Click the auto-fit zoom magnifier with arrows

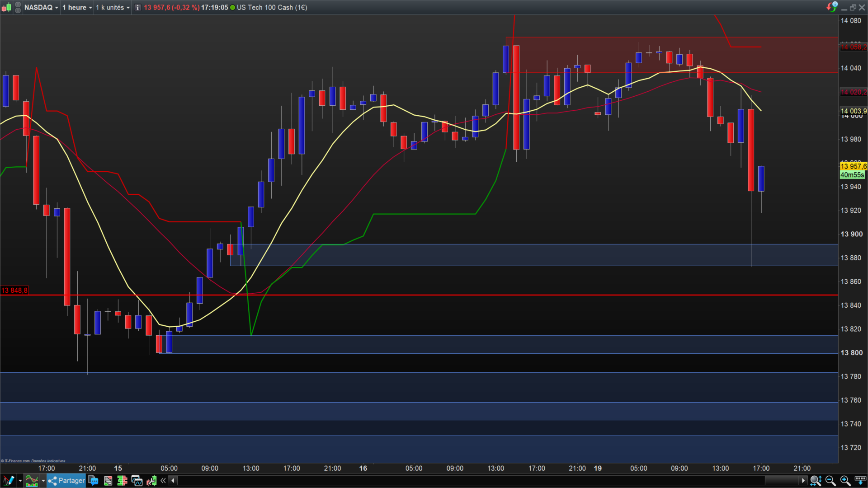816,481
